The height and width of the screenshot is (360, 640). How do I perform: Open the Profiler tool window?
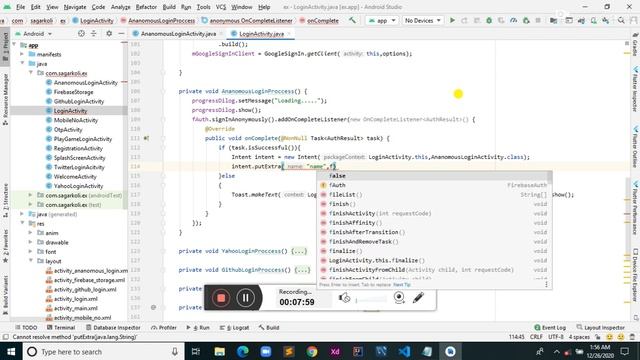(164, 328)
